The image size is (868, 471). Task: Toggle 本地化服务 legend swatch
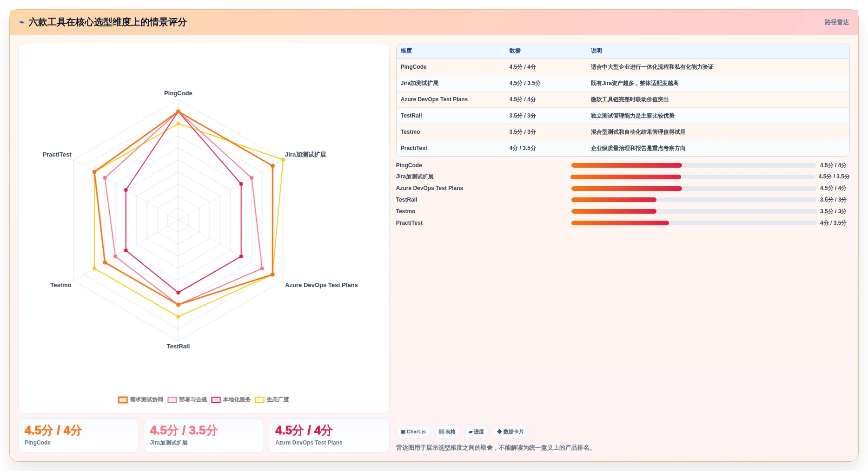point(216,400)
